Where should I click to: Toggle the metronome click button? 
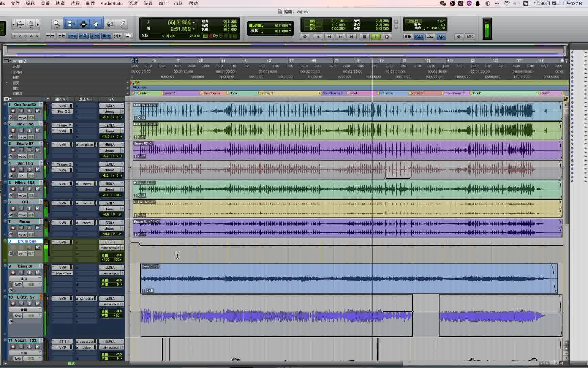pos(419,37)
